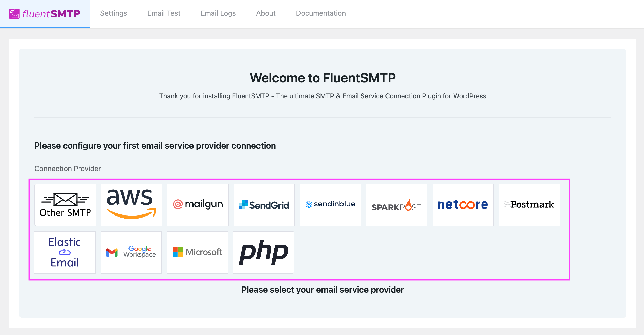The height and width of the screenshot is (335, 644).
Task: Open the Email Logs section
Action: point(218,13)
